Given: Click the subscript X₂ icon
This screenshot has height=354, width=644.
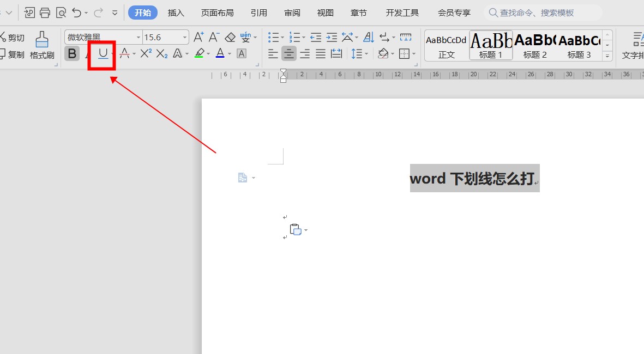Looking at the screenshot, I should coord(162,53).
